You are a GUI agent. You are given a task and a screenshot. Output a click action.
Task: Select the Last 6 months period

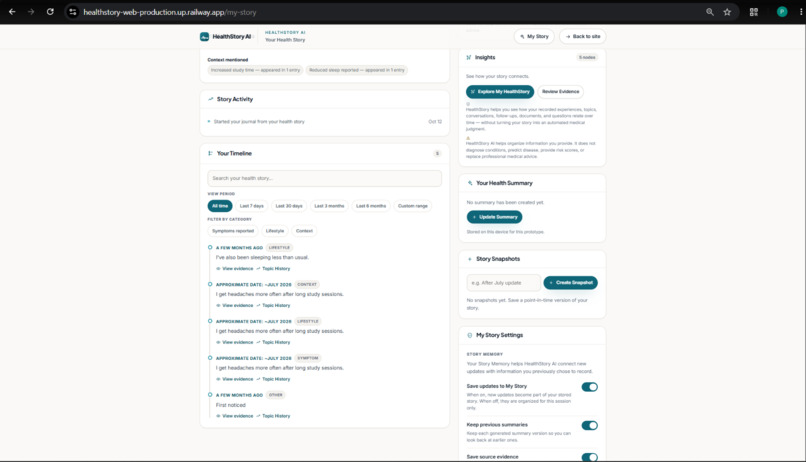(x=371, y=206)
